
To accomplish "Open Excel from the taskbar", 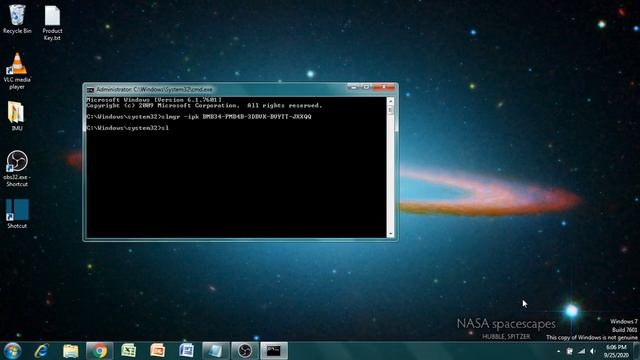I will (129, 351).
